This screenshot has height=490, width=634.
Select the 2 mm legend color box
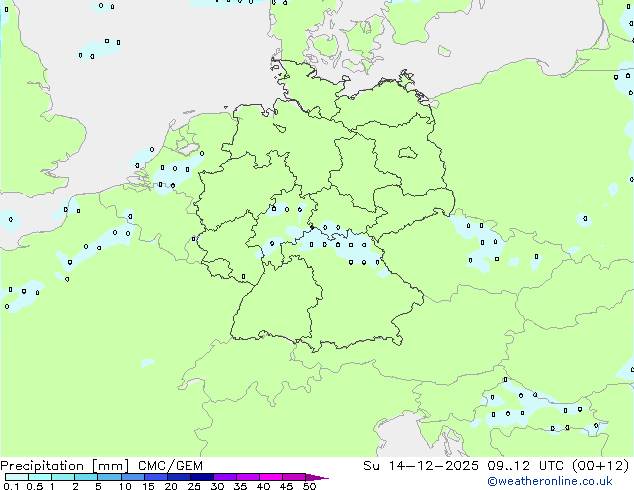click(x=86, y=477)
